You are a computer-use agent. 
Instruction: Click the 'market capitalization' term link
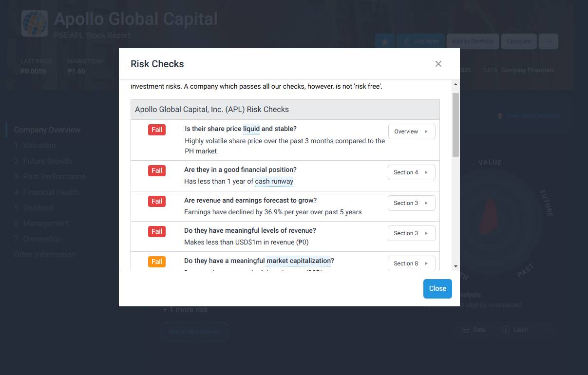(299, 261)
